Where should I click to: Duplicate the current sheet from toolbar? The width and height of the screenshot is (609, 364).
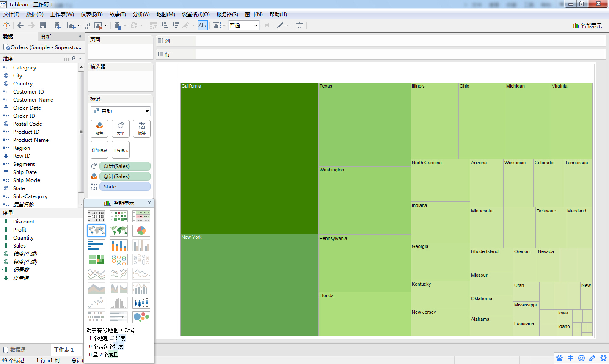[88, 25]
